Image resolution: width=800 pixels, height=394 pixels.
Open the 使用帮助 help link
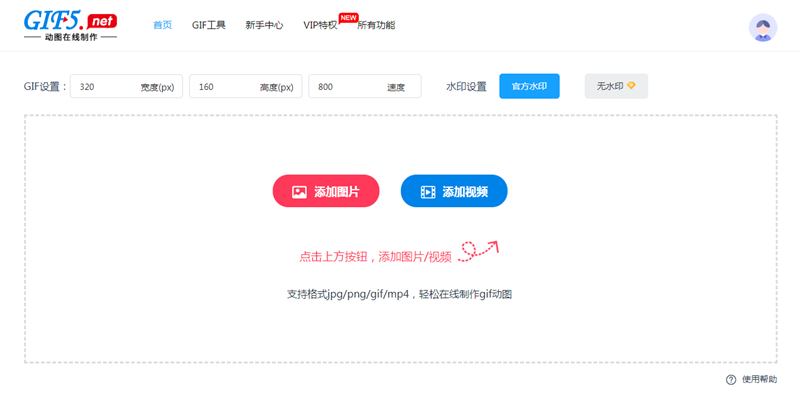(x=760, y=379)
